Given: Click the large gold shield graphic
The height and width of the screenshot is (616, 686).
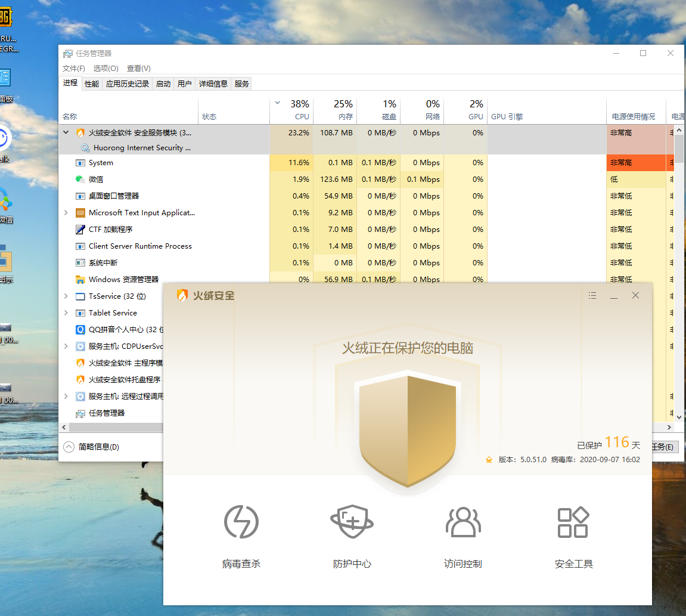Looking at the screenshot, I should [407, 431].
